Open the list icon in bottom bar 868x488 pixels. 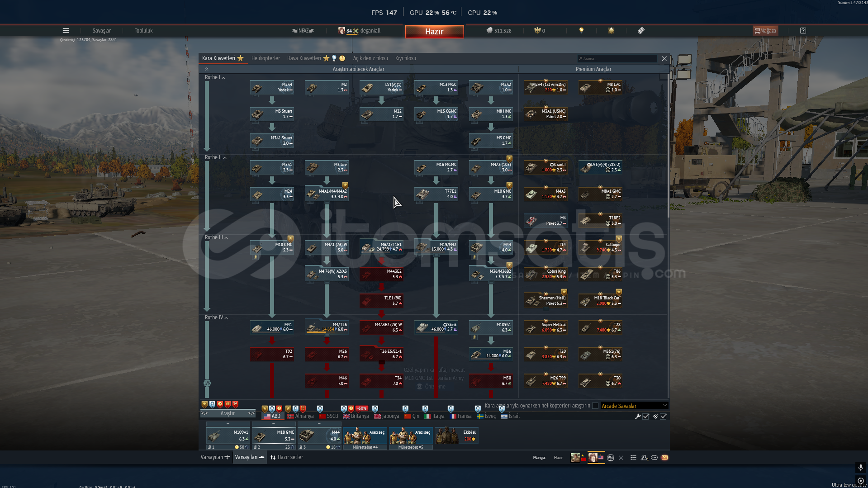pos(633,458)
